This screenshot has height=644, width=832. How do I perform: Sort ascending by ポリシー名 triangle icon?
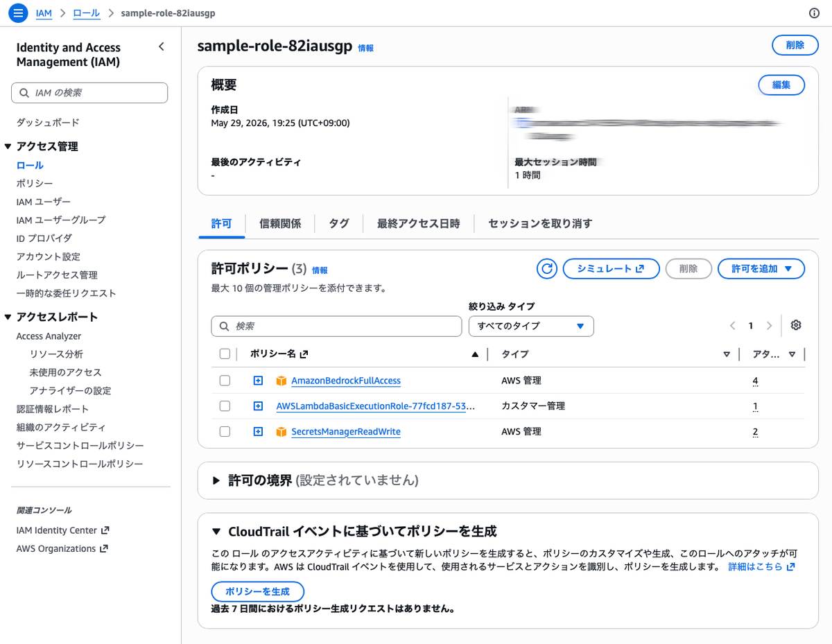[x=475, y=354]
